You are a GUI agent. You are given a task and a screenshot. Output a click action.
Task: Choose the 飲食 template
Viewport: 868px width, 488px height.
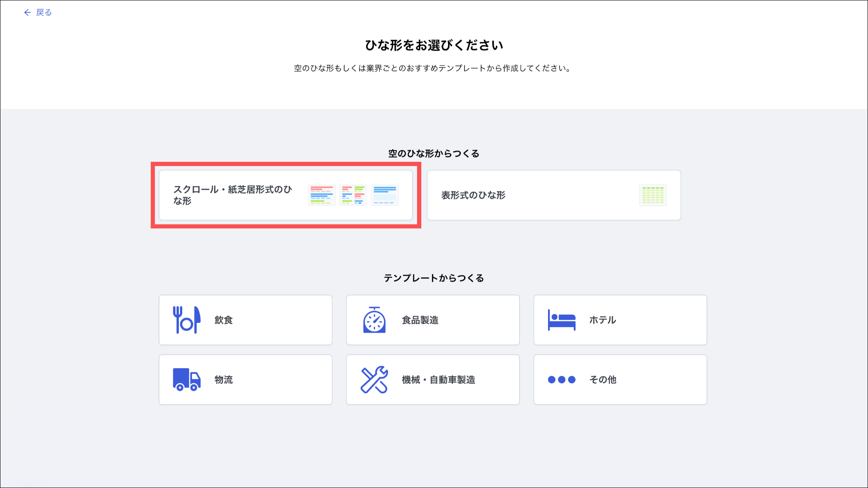[223, 320]
